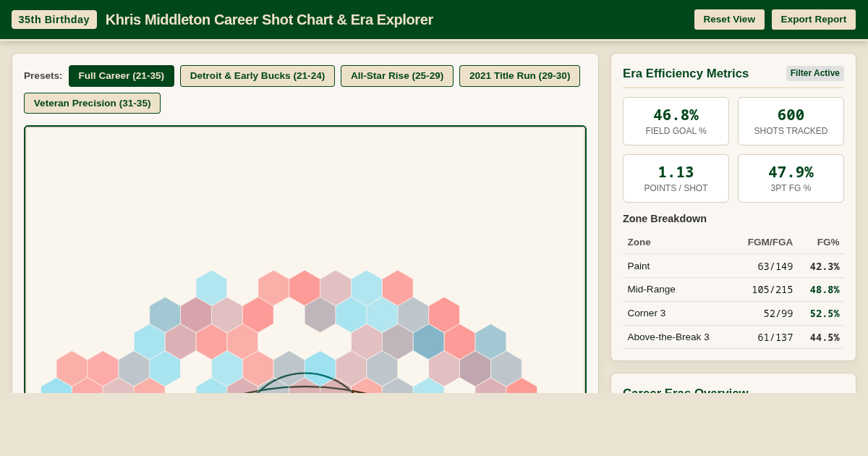
Task: Select the 600 Shots Tracked card
Action: (791, 122)
